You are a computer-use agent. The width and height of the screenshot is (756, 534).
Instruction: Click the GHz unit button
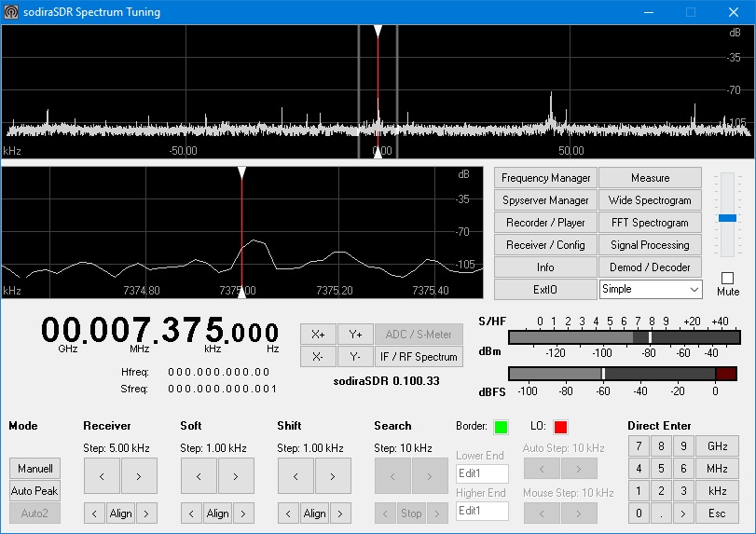(718, 445)
